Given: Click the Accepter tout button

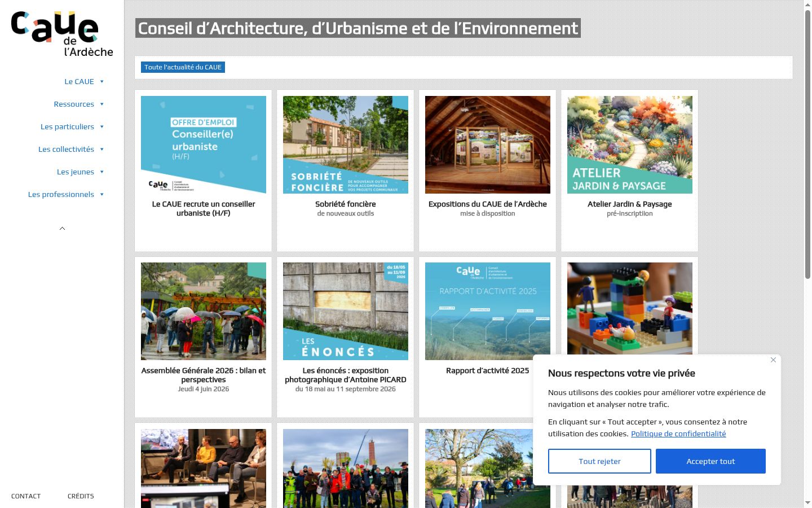Looking at the screenshot, I should [710, 461].
